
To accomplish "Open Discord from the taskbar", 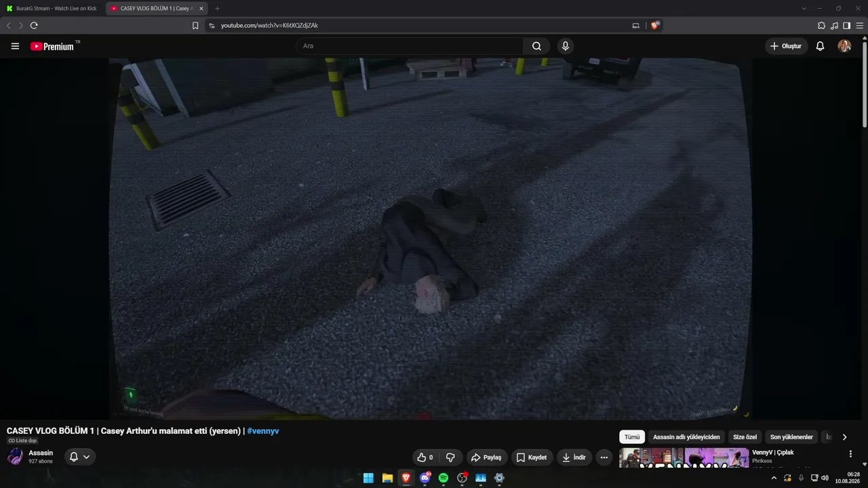I will (x=425, y=478).
